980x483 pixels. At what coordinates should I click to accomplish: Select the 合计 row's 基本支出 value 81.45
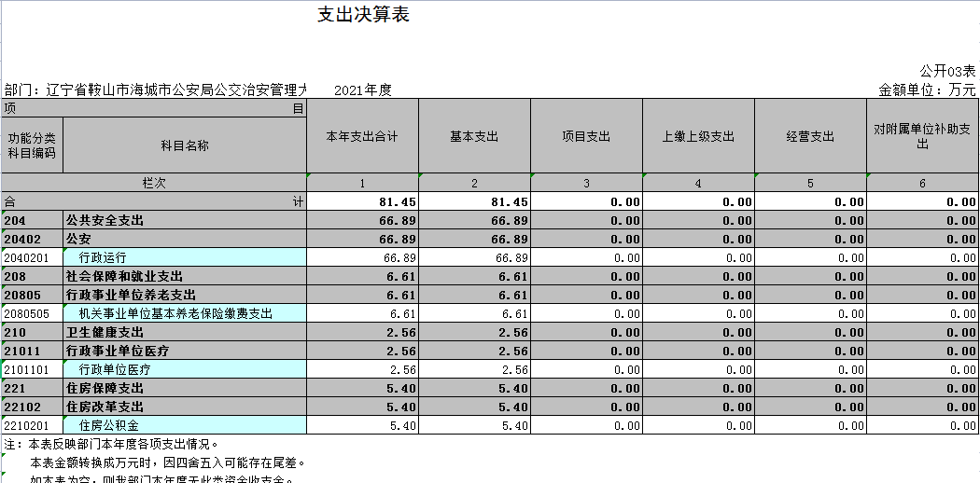coord(474,201)
